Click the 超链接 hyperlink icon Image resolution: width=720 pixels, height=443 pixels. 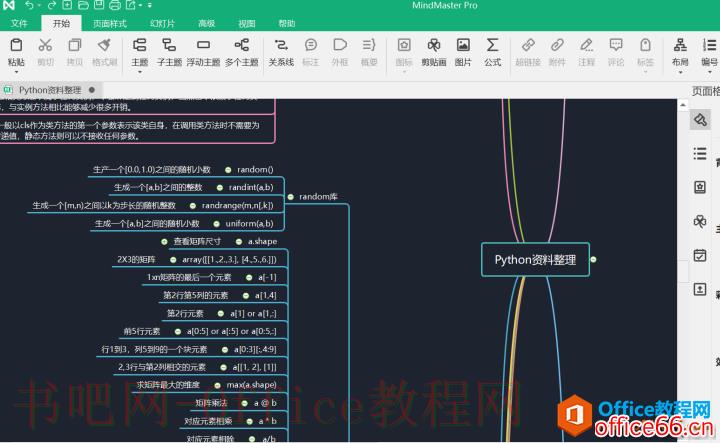pos(528,45)
